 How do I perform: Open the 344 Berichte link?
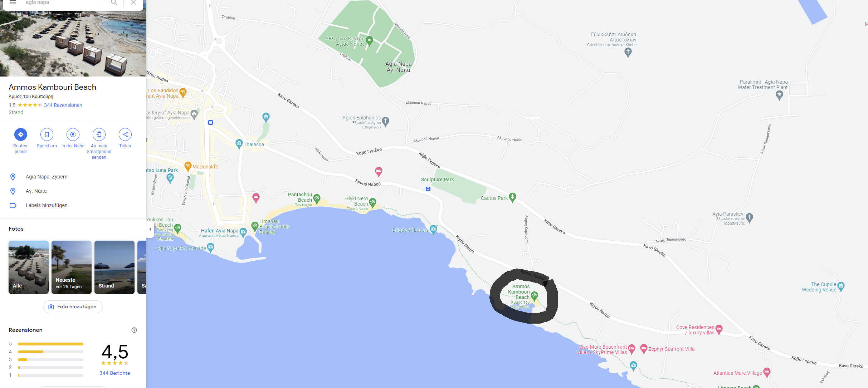click(x=115, y=373)
